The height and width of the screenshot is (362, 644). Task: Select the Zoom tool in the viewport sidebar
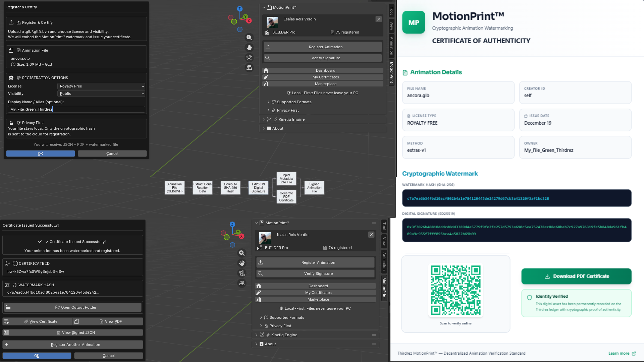pyautogui.click(x=249, y=38)
